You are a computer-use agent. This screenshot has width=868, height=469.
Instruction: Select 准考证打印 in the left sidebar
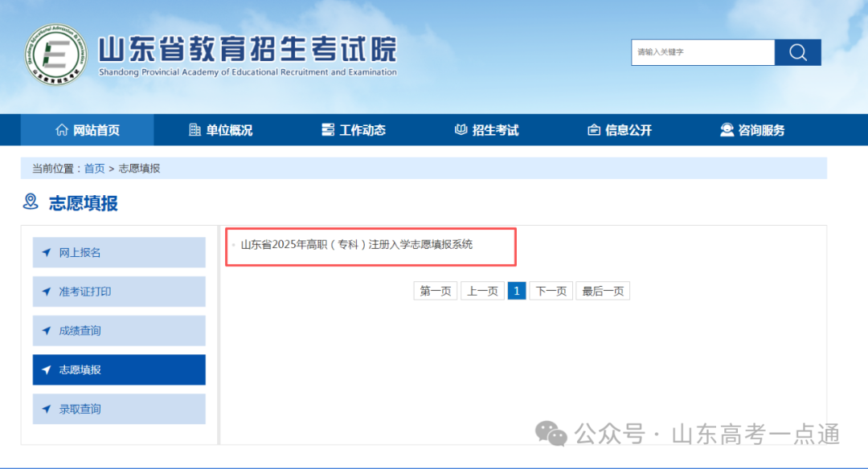click(x=85, y=292)
